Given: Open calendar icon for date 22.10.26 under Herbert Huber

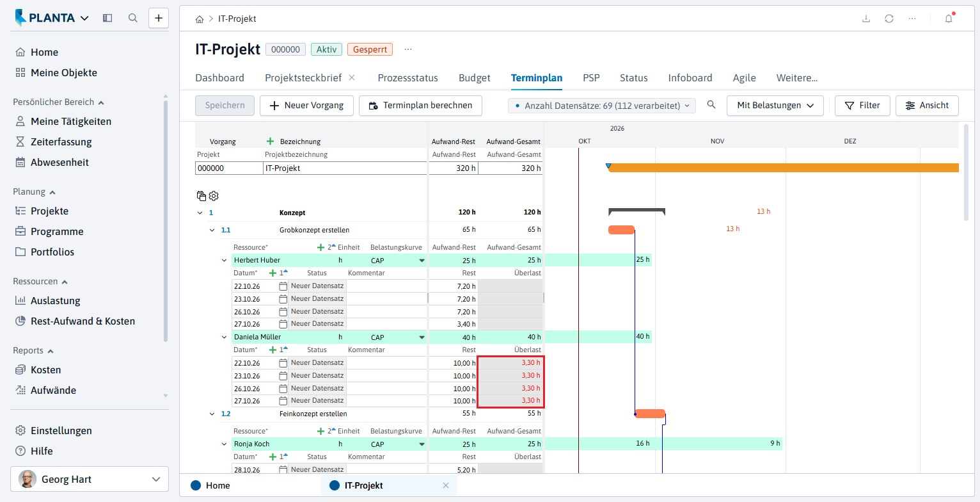Looking at the screenshot, I should pyautogui.click(x=283, y=286).
